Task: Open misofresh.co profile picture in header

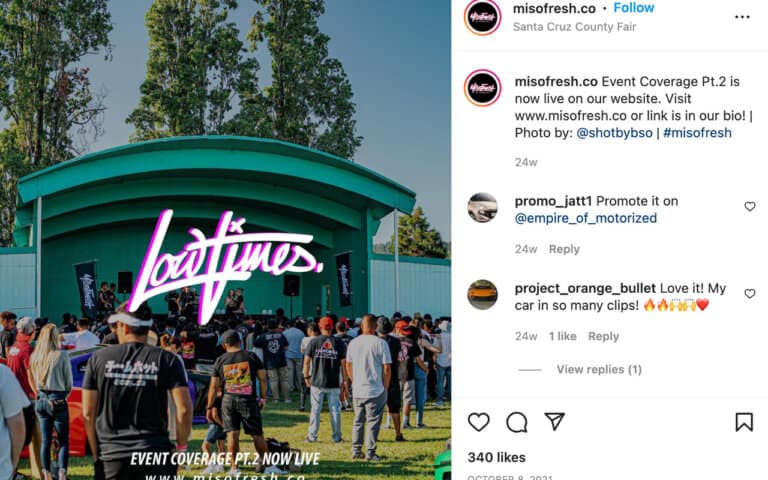Action: pyautogui.click(x=482, y=17)
